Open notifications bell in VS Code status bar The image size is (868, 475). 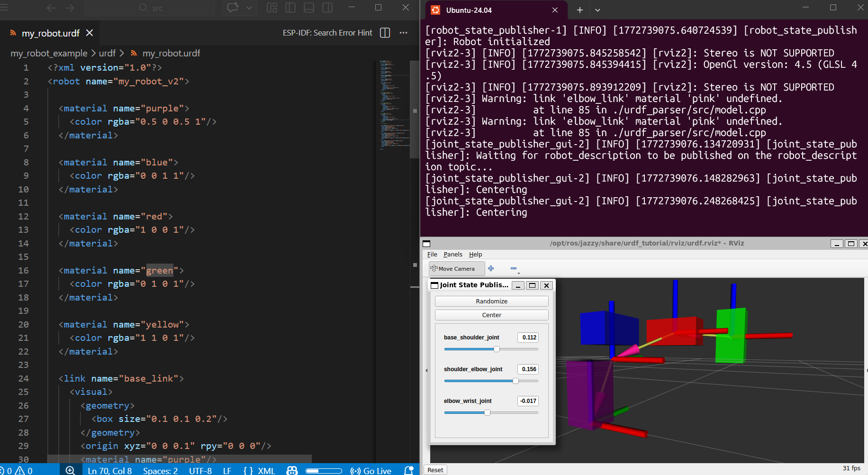pos(408,470)
